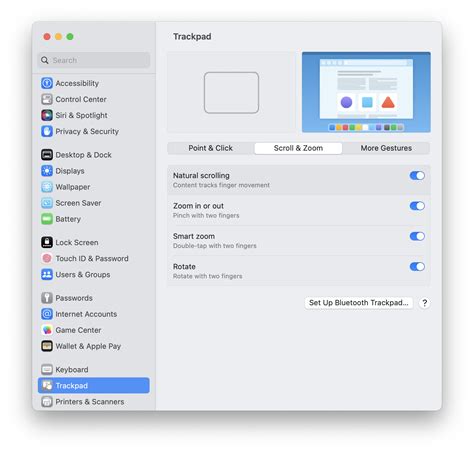Select the Privacy & Security hand icon
474x453 pixels.
click(47, 131)
